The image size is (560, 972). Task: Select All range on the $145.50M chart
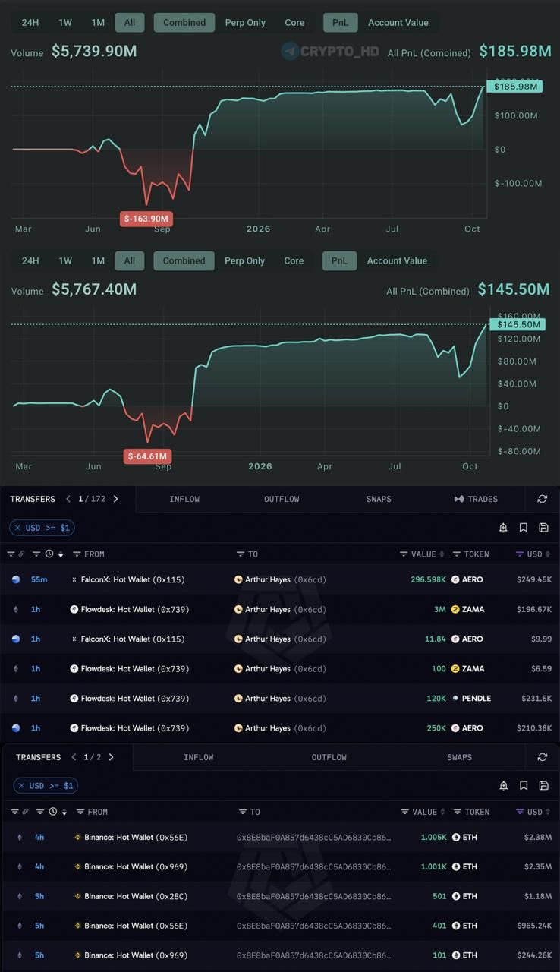click(130, 260)
